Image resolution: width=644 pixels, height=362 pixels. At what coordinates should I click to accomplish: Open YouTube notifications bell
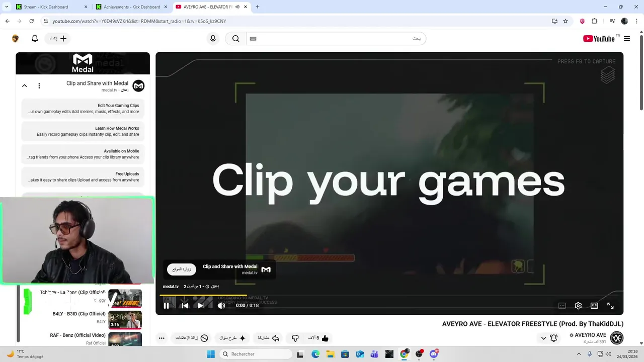point(35,39)
